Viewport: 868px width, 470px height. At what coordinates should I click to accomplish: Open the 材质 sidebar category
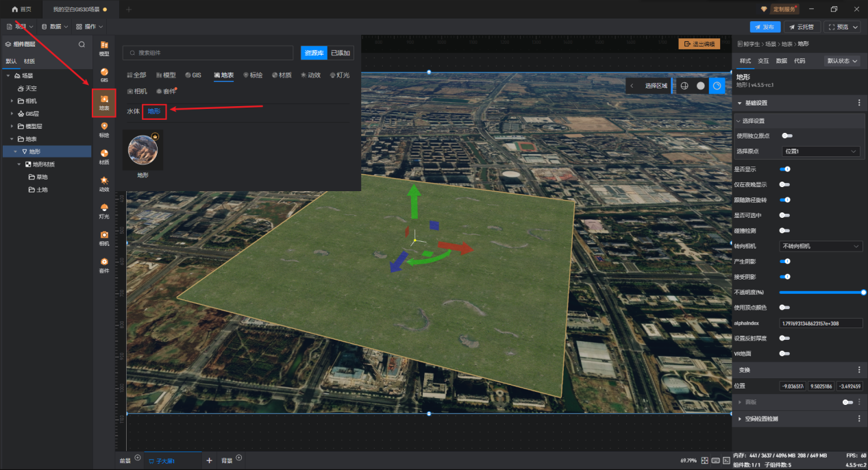coord(104,157)
